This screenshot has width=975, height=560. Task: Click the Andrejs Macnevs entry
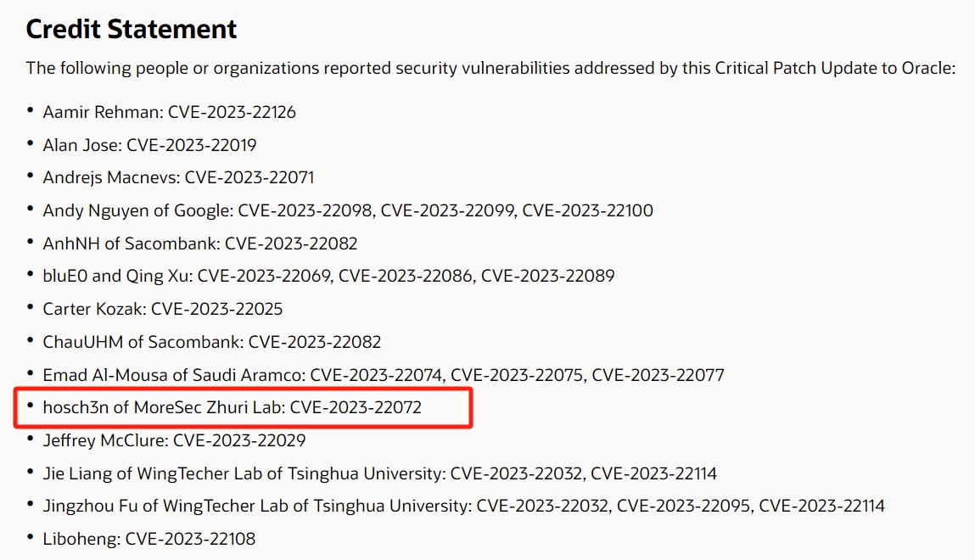pyautogui.click(x=178, y=177)
